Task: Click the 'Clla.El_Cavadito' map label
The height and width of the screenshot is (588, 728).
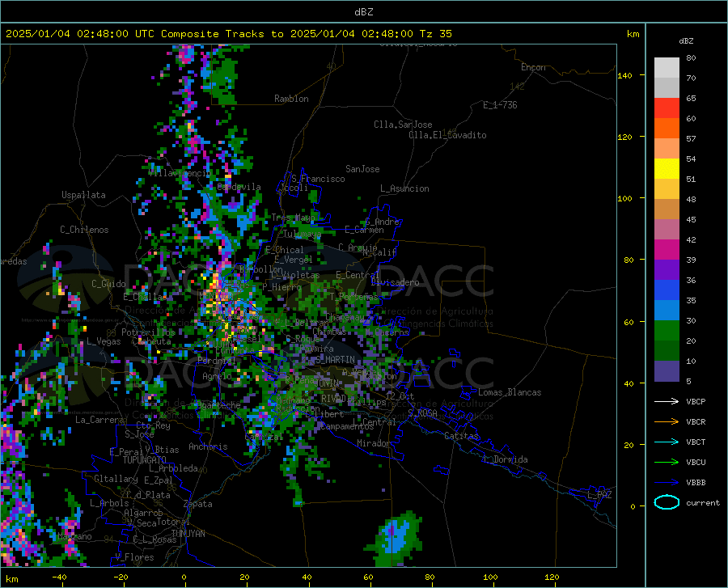Action: [447, 135]
